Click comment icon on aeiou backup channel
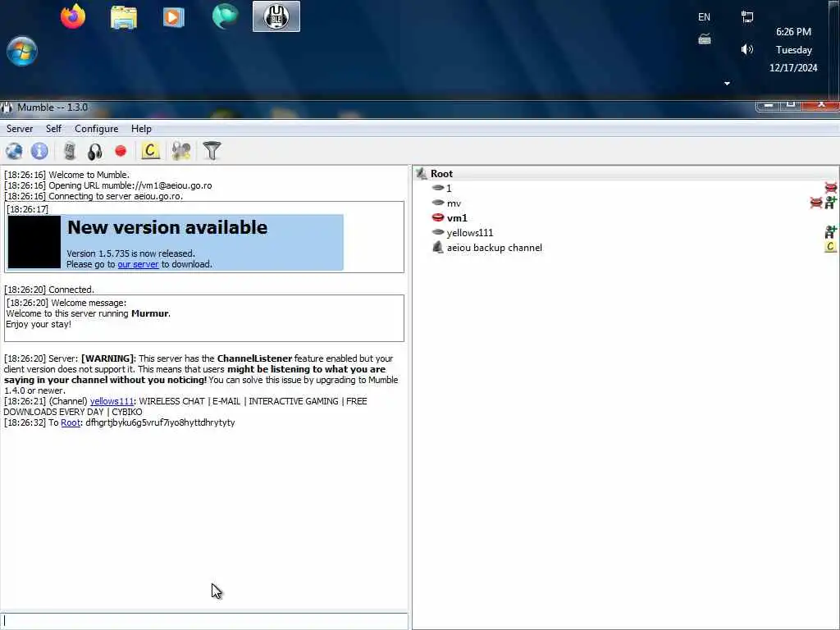This screenshot has width=840, height=630. (x=831, y=247)
